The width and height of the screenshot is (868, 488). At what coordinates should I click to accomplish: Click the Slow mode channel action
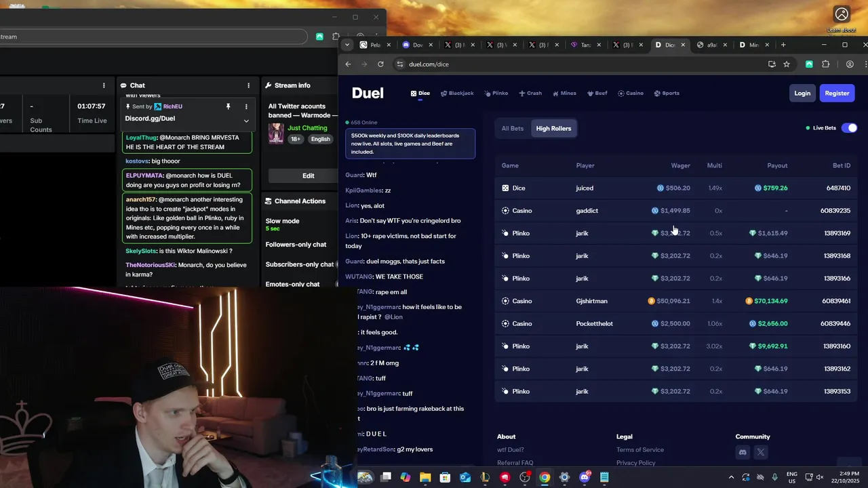pyautogui.click(x=282, y=224)
